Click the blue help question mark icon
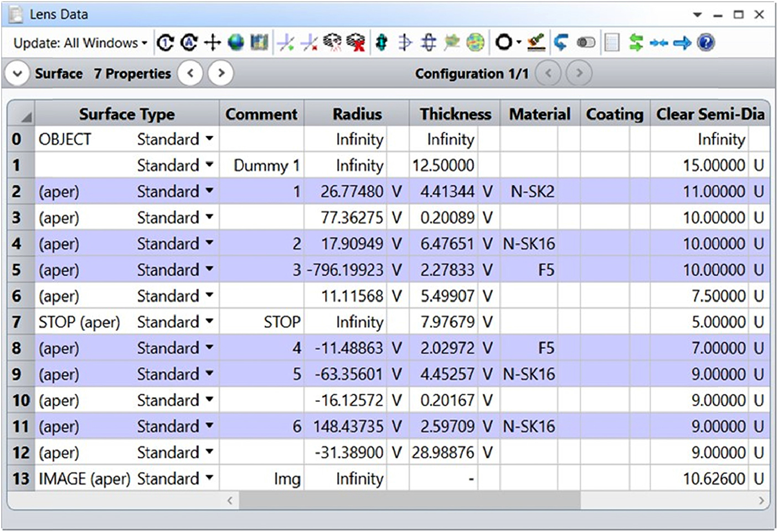 (705, 43)
